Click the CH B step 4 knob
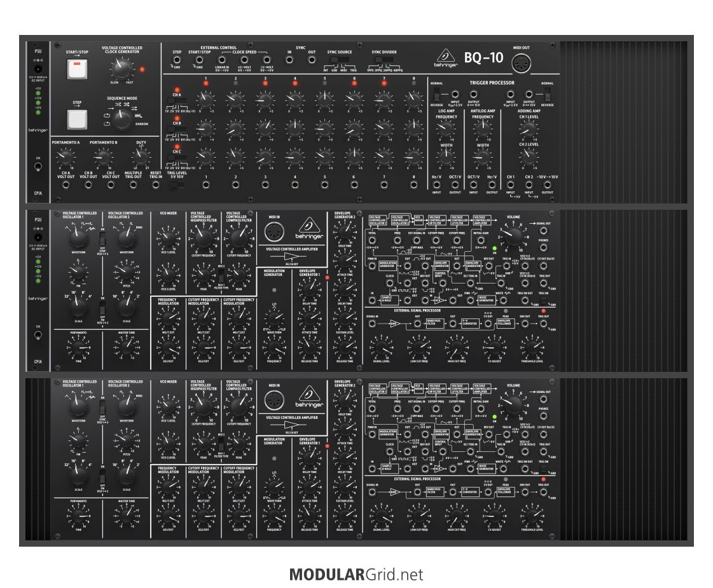 (294, 128)
